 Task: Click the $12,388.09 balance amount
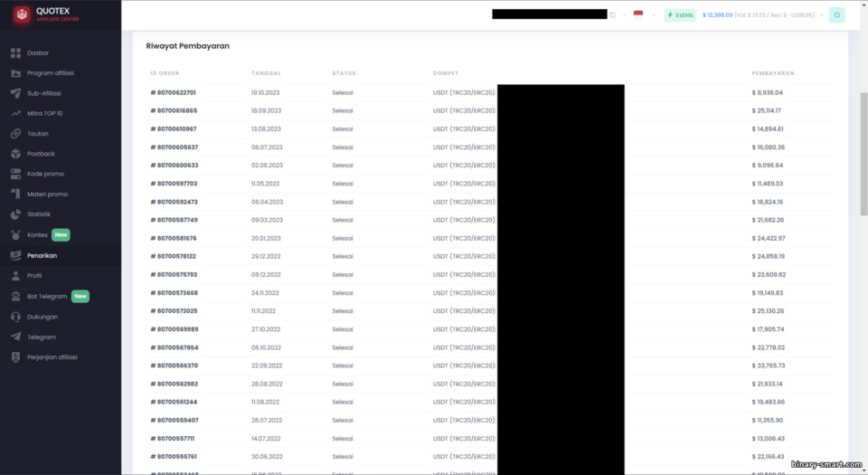click(x=717, y=15)
